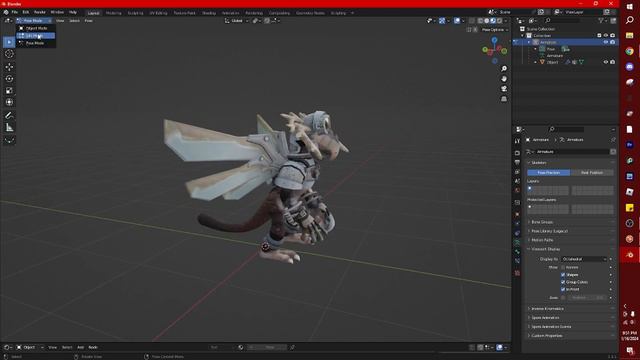Open the Pose menu in viewport header
The height and width of the screenshot is (360, 640).
click(x=88, y=20)
